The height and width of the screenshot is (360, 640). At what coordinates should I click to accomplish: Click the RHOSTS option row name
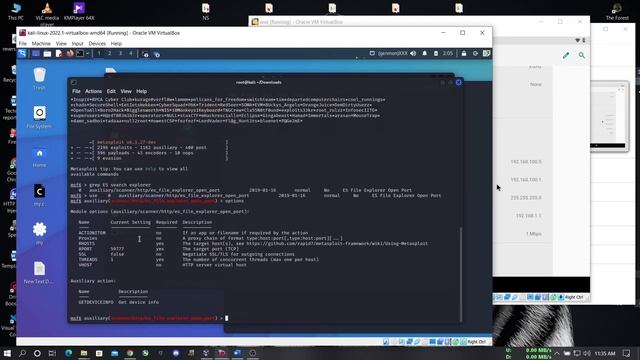87,244
